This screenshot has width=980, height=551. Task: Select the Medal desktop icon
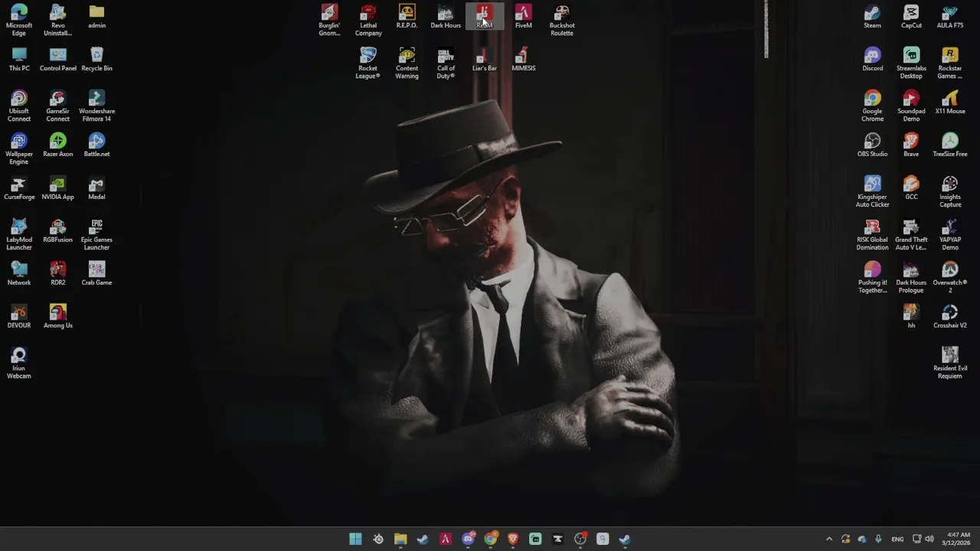[x=96, y=188]
